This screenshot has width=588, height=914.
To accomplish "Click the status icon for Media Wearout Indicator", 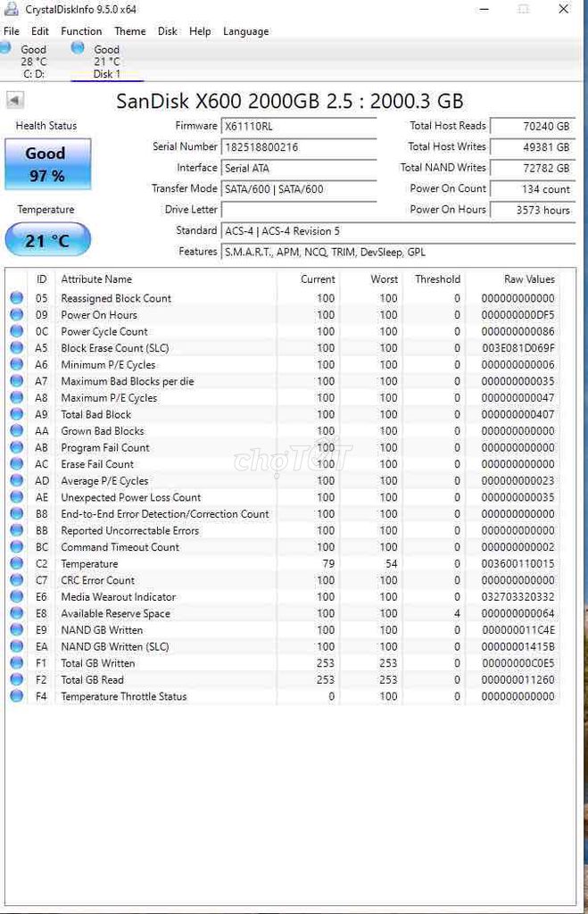I will 16,597.
